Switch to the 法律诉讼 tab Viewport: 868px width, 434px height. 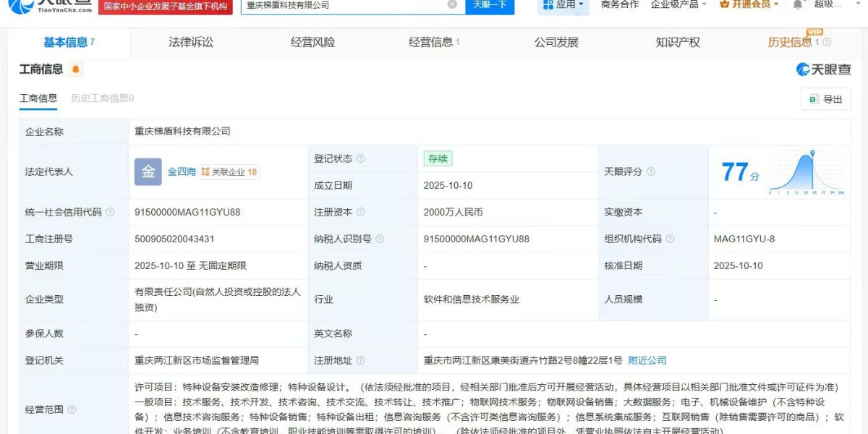point(191,42)
